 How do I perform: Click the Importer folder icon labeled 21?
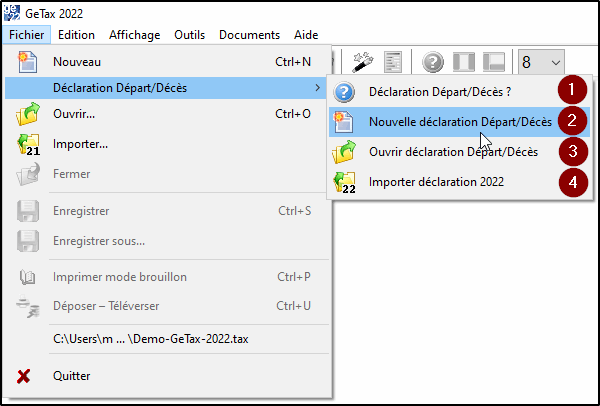click(x=28, y=144)
